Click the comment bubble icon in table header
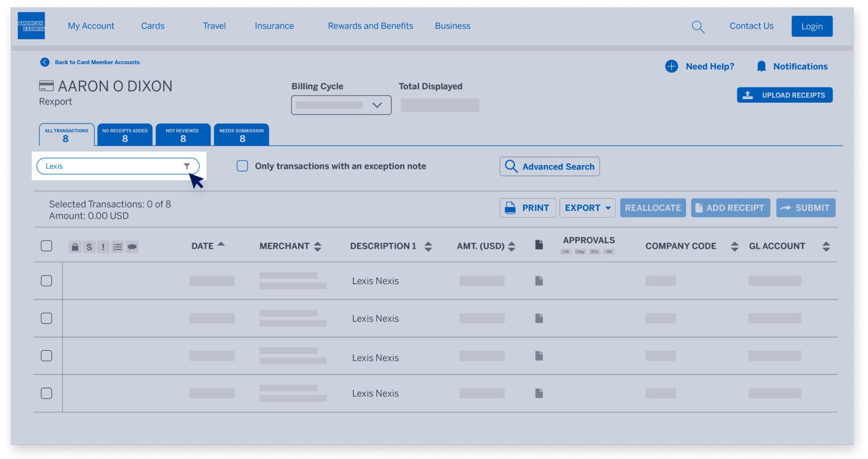868x459 pixels. tap(132, 247)
